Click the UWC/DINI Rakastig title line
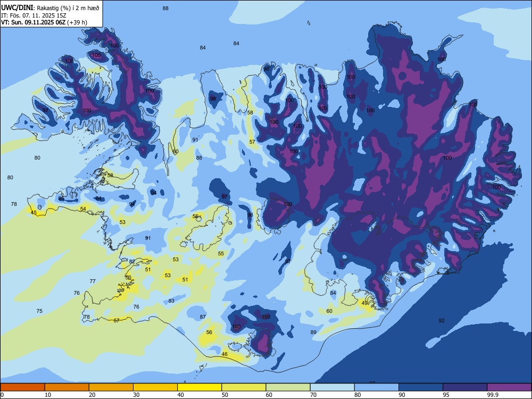 50,7
